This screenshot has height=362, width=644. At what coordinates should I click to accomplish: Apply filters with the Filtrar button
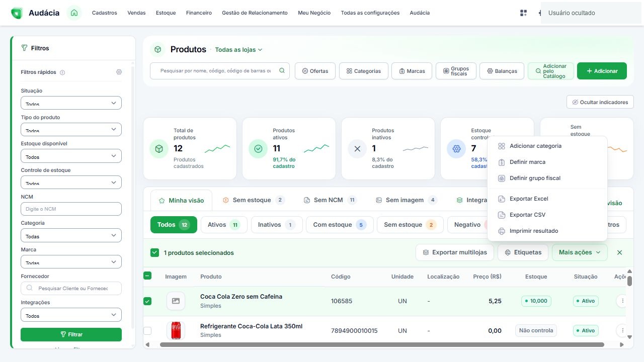71,334
